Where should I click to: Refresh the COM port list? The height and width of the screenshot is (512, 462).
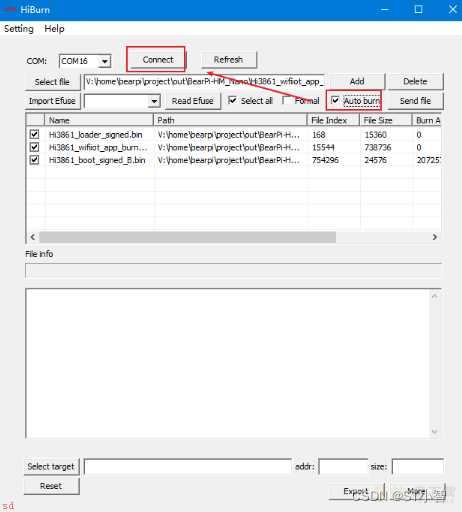228,60
